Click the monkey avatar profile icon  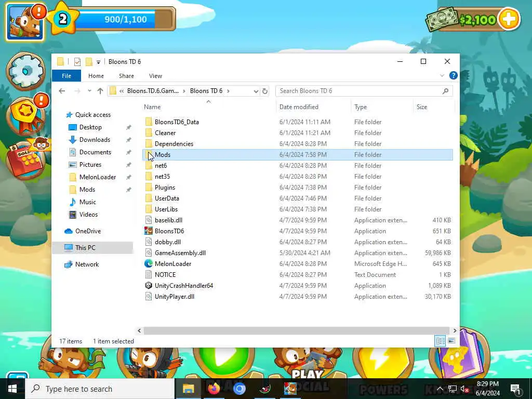coord(24,22)
